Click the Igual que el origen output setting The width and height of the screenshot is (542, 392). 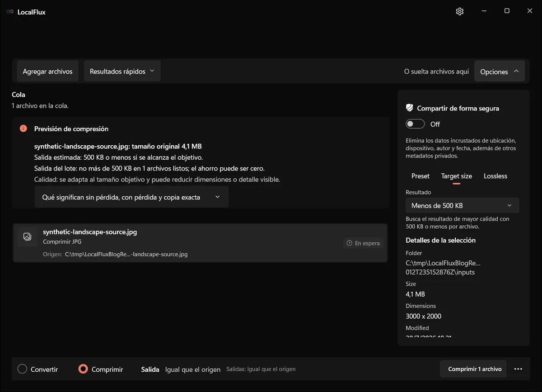[193, 369]
